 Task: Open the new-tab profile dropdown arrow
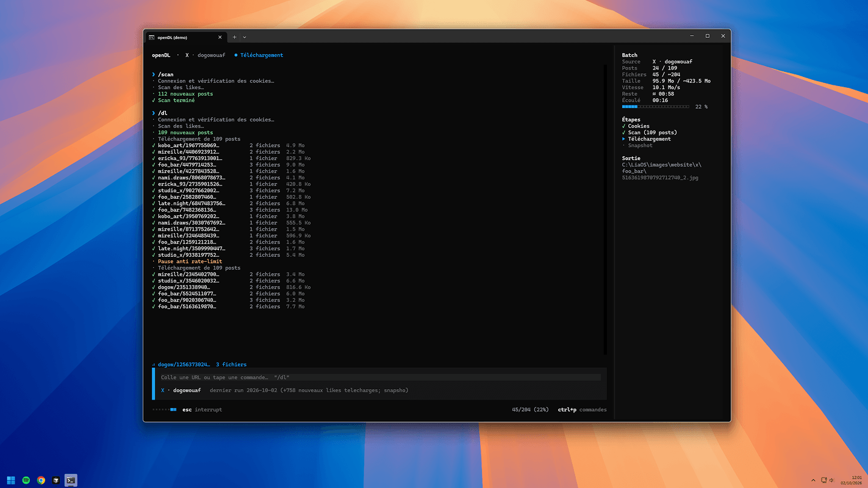245,37
